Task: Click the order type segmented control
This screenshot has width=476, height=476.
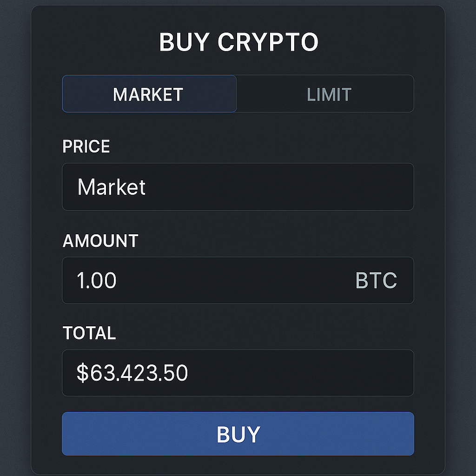Action: [238, 94]
